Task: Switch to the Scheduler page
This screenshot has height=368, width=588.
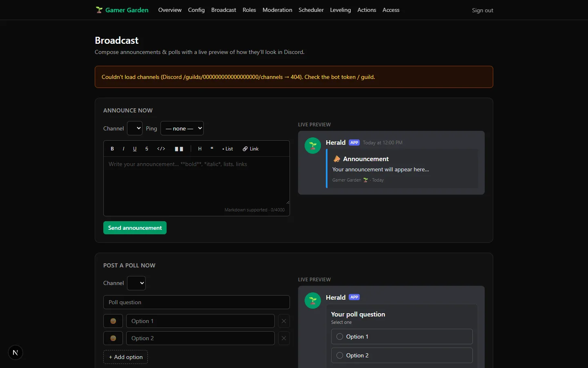Action: click(311, 10)
